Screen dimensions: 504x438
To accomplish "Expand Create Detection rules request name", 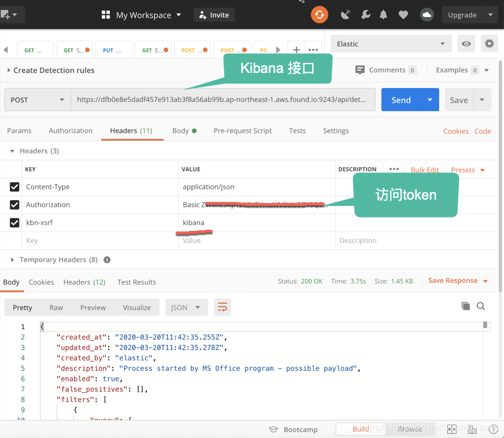I will tap(9, 70).
